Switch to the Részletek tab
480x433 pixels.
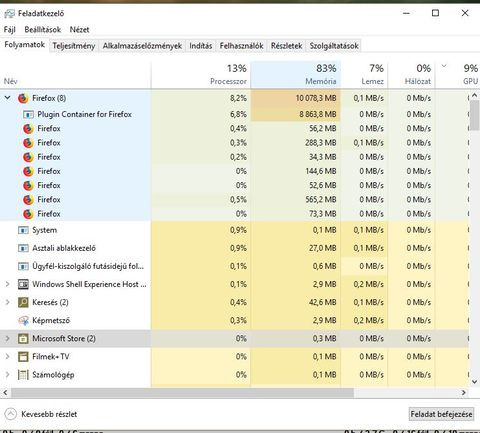286,46
